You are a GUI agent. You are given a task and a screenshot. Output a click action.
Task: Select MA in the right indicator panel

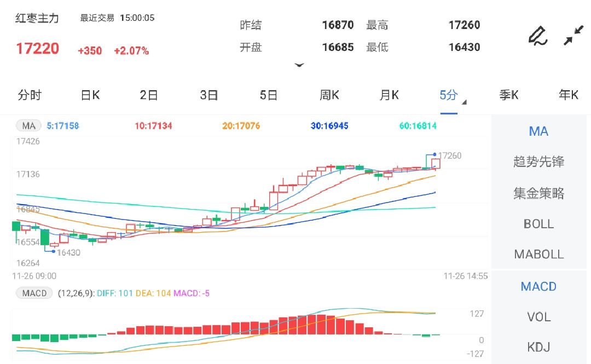(538, 131)
